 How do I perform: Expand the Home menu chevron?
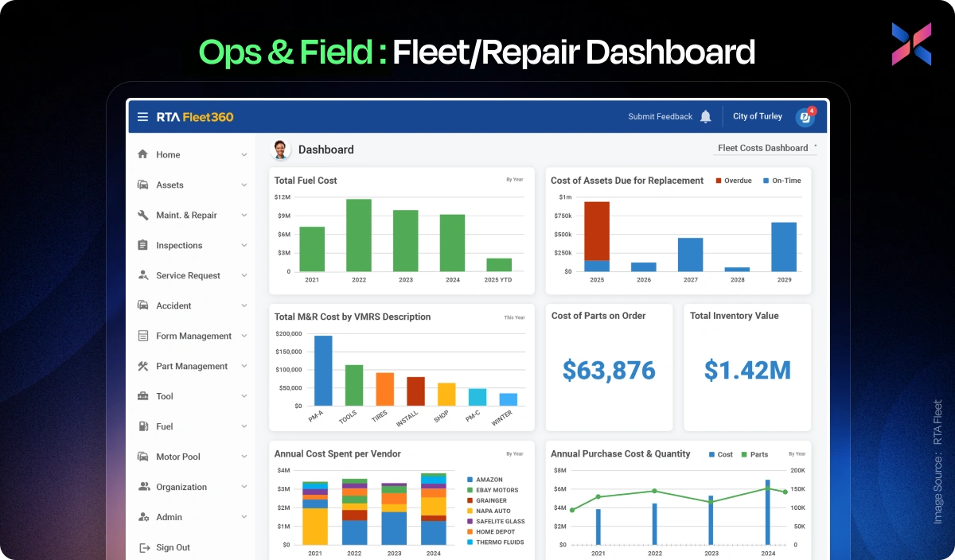[x=244, y=155]
